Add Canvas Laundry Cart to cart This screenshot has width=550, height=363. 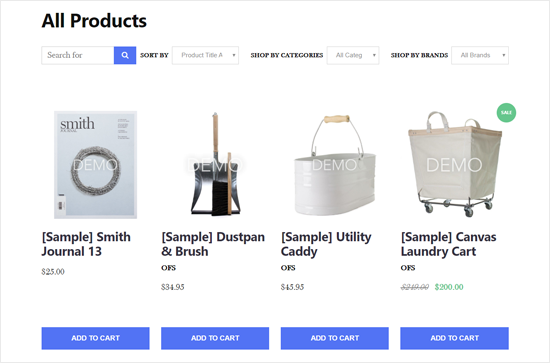click(454, 338)
